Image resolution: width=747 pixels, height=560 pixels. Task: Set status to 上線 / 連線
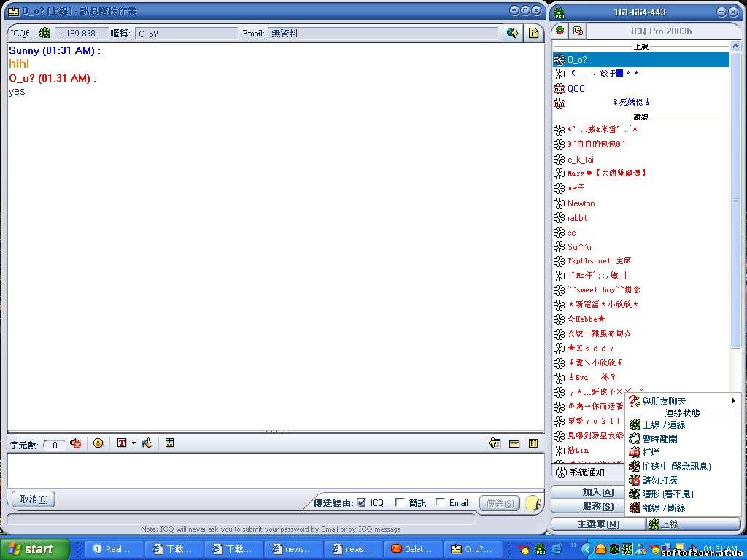683,425
